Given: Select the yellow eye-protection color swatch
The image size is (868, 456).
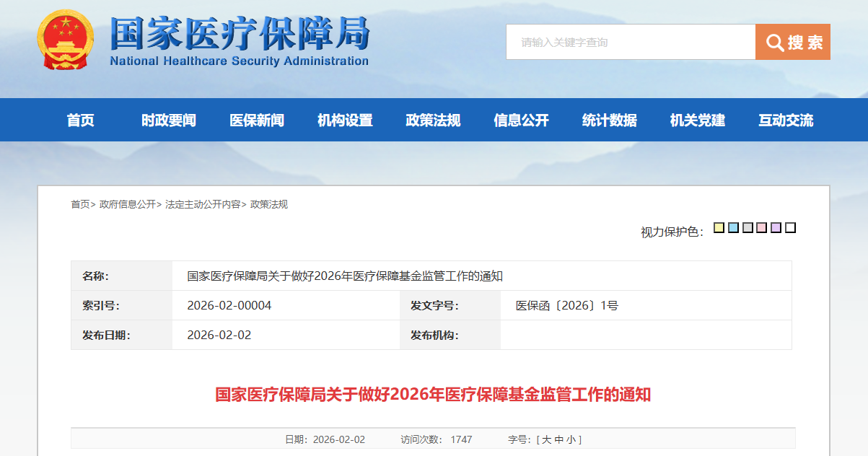Looking at the screenshot, I should 719,228.
